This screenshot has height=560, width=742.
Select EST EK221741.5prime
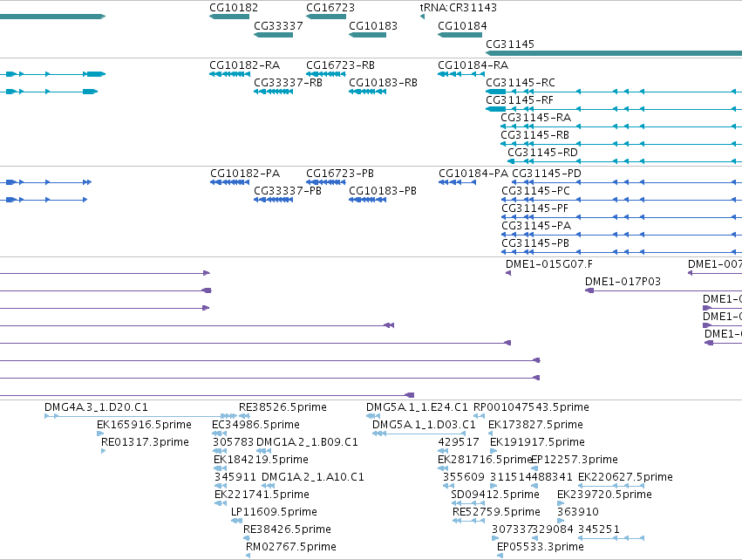click(x=262, y=495)
